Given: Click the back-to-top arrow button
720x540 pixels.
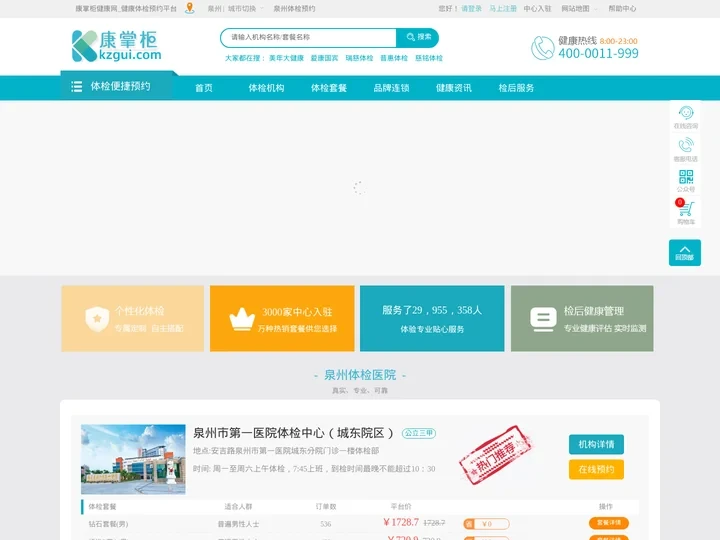Looking at the screenshot, I should [x=685, y=253].
